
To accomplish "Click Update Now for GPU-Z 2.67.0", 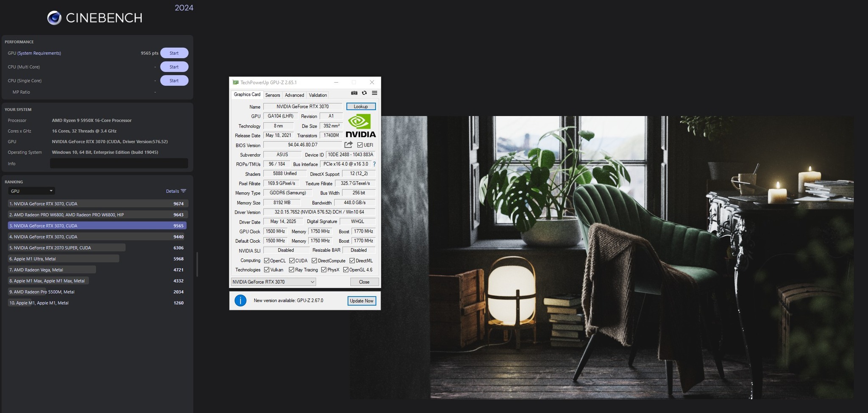I will tap(362, 301).
